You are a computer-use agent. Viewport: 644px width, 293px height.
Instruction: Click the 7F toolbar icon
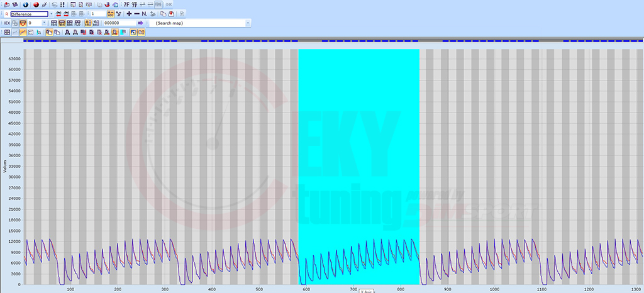pyautogui.click(x=126, y=4)
